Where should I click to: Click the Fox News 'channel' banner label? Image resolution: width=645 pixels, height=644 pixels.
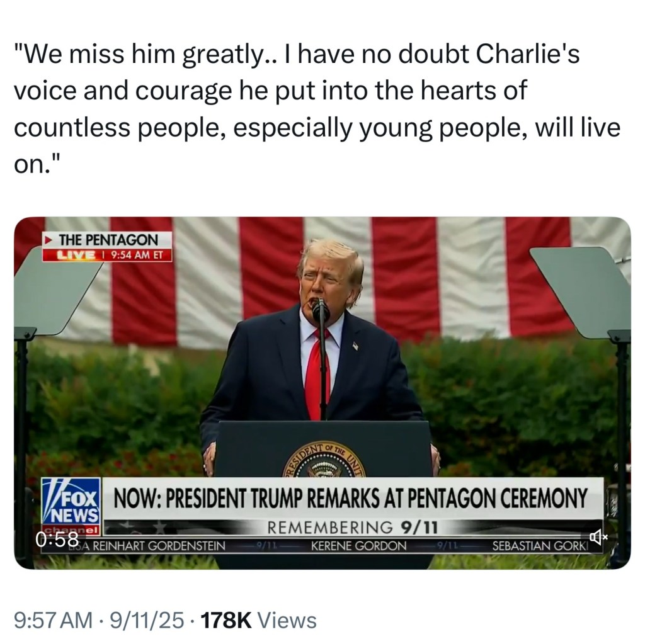click(72, 529)
